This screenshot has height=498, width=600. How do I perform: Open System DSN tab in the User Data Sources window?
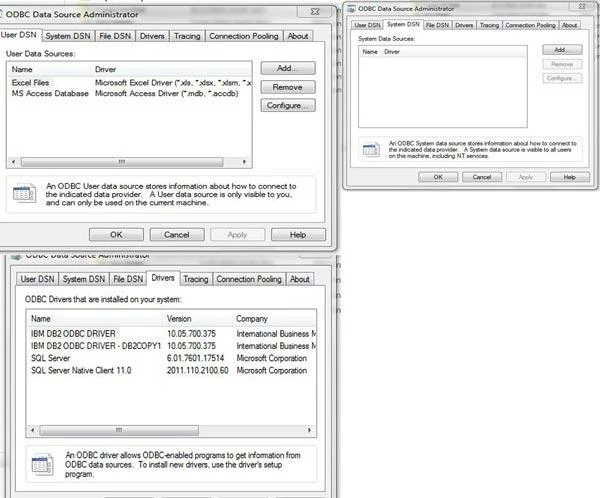click(68, 36)
